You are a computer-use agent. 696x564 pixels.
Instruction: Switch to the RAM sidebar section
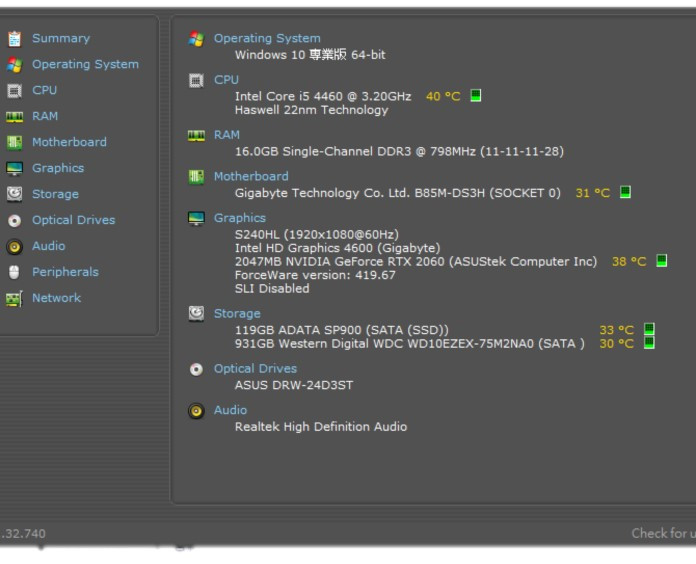45,116
